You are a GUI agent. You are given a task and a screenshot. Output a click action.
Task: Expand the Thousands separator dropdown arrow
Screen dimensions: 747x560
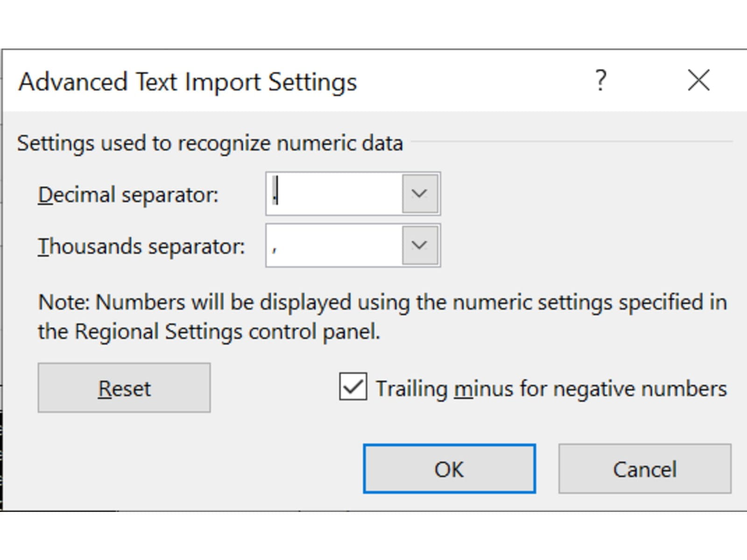(420, 245)
